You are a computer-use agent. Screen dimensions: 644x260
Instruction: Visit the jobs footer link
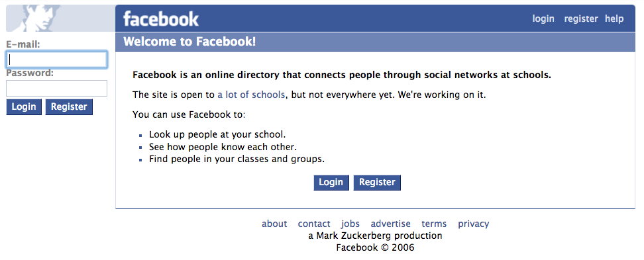[x=350, y=224]
